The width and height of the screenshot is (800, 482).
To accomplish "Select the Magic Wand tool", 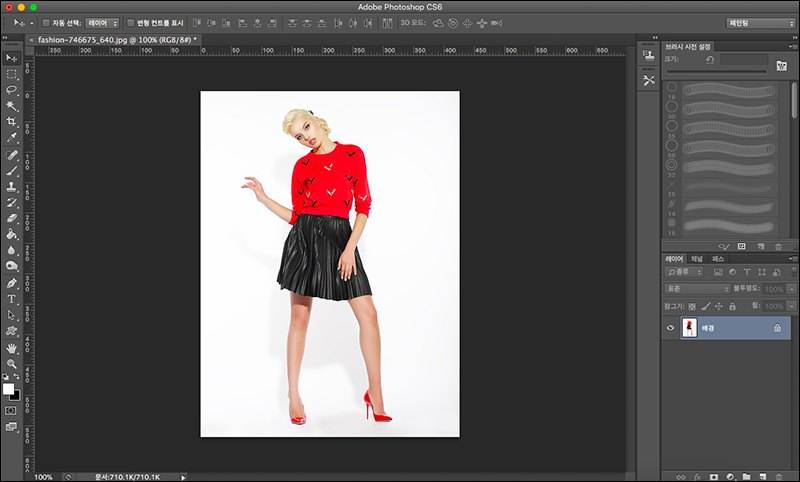I will point(12,105).
